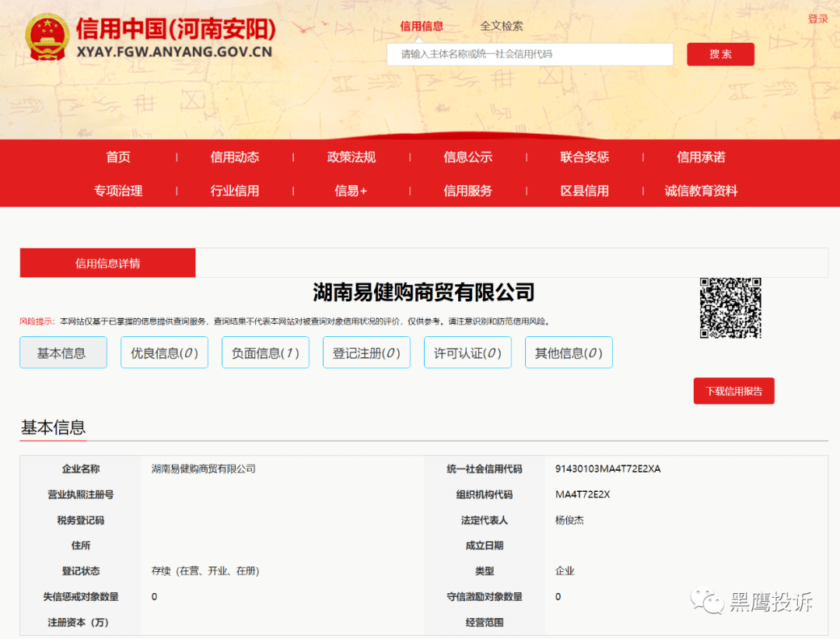
Task: Click the QR code image
Action: pyautogui.click(x=732, y=309)
